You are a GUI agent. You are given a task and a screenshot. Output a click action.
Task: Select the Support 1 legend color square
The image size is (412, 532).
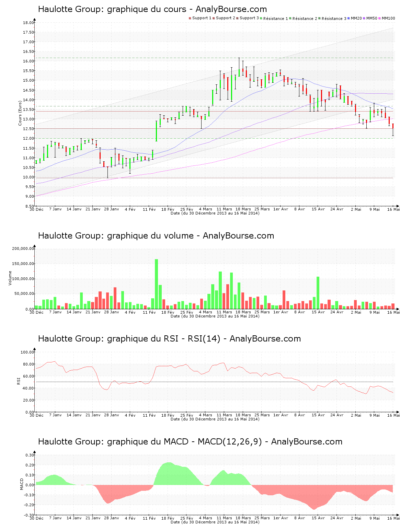point(190,18)
